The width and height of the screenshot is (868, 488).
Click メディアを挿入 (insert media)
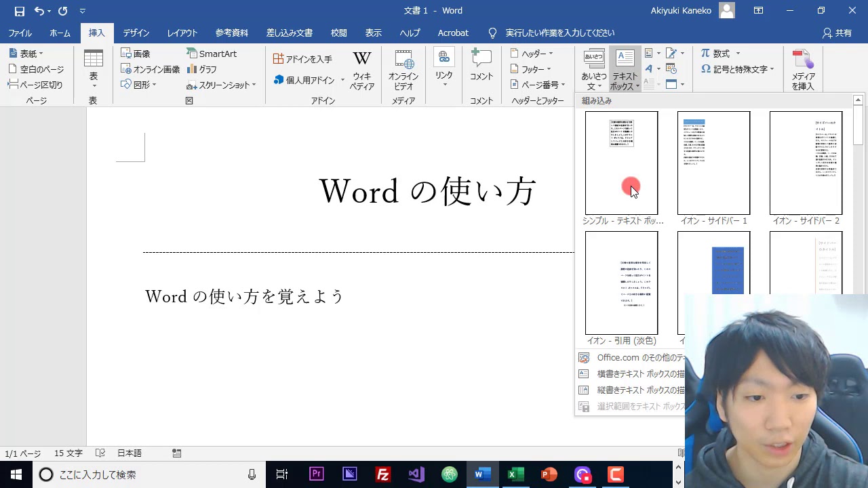(x=803, y=70)
